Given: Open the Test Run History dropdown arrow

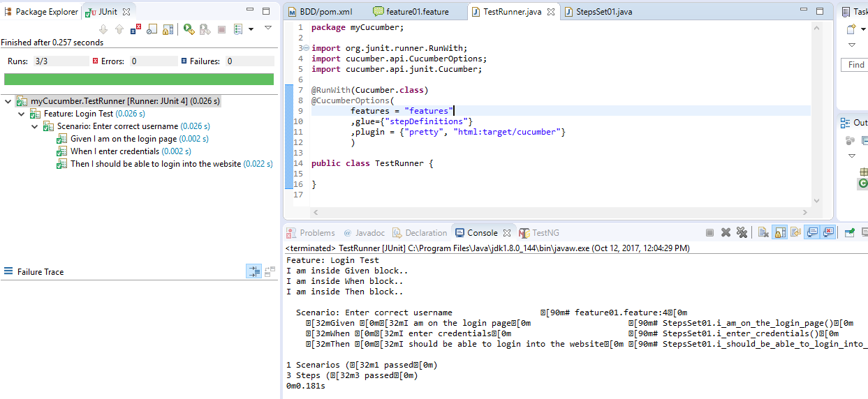Looking at the screenshot, I should (x=250, y=29).
